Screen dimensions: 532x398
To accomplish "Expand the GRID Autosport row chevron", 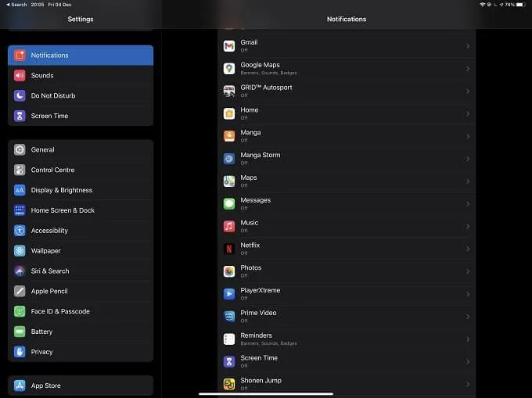I will [468, 91].
